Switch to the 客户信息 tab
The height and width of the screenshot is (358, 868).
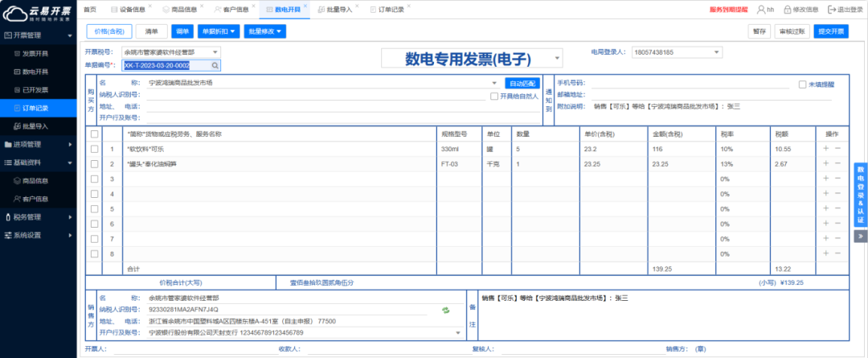(x=231, y=10)
